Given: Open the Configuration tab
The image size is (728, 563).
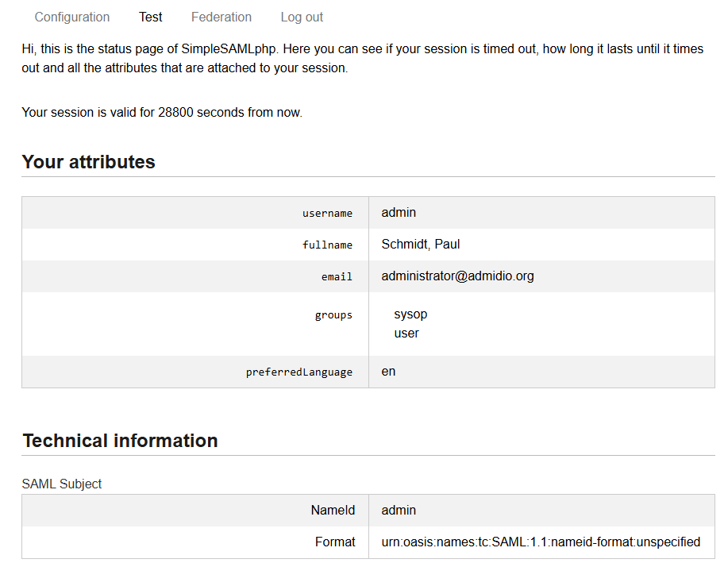Looking at the screenshot, I should pyautogui.click(x=72, y=17).
